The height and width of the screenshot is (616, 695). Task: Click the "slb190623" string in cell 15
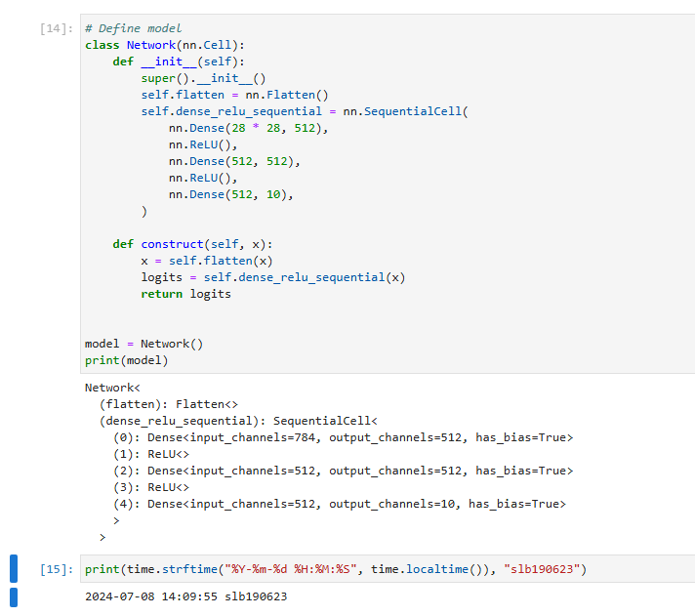pos(541,569)
